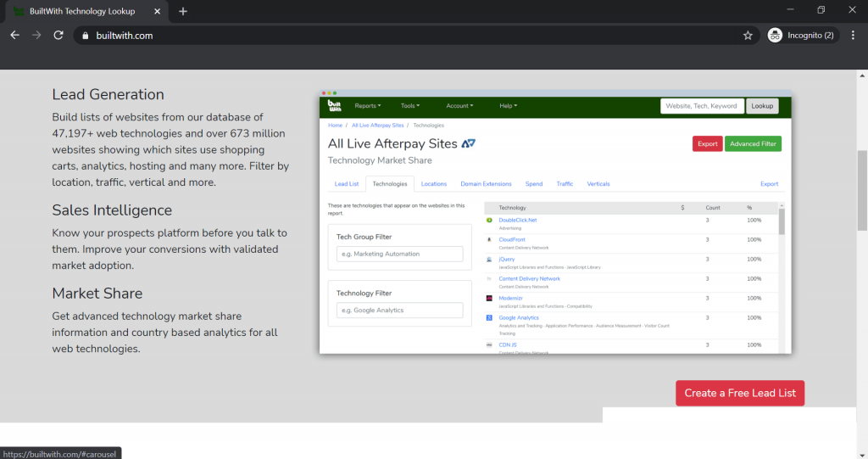Close the BuiltWith Technology Lookup tab
This screenshot has width=868, height=459.
(x=157, y=11)
